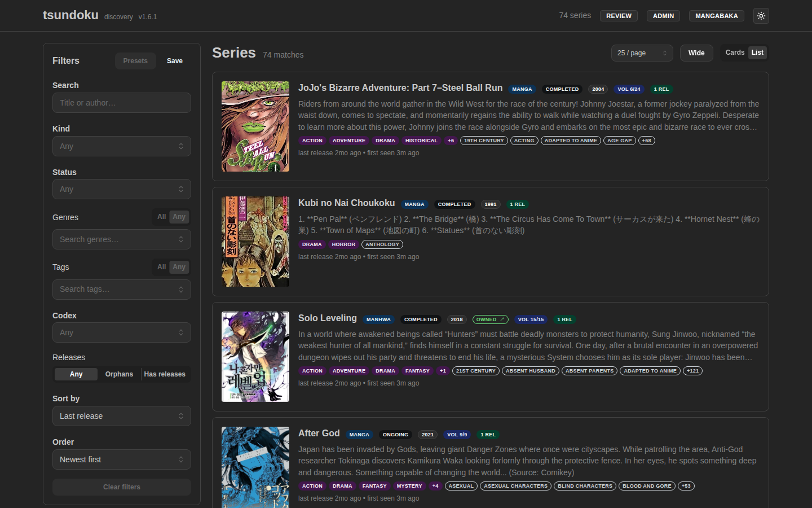Click the HORROR genre tag on Kubi no Nai Choukoku
The image size is (812, 508).
(343, 244)
